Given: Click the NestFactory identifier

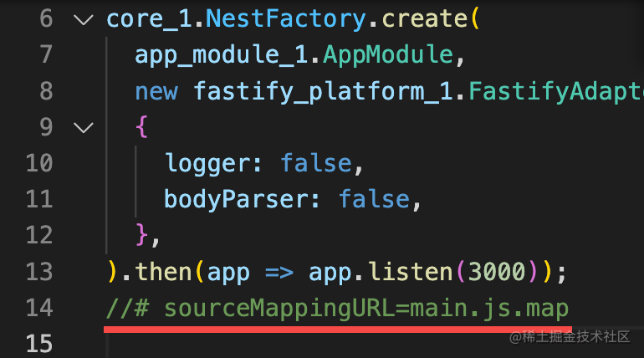Looking at the screenshot, I should pyautogui.click(x=285, y=19).
